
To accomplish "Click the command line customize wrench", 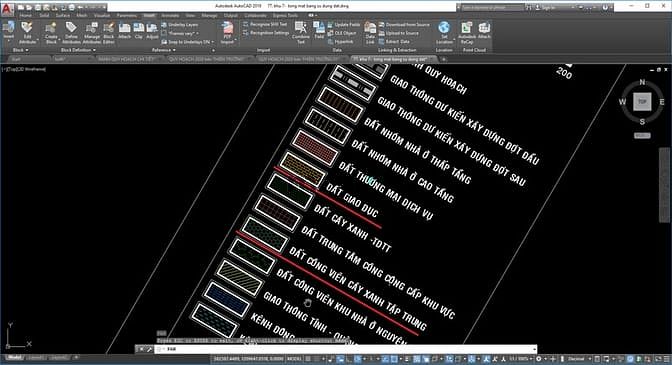I will click(x=149, y=349).
